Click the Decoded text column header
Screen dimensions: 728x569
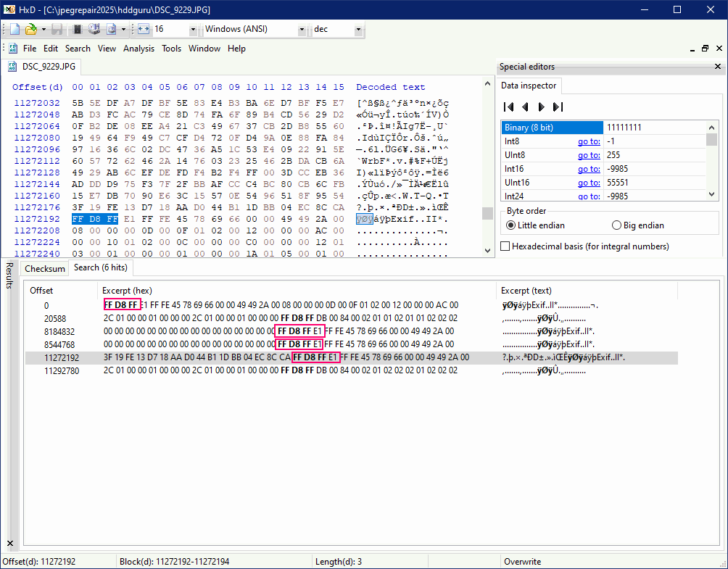(390, 87)
